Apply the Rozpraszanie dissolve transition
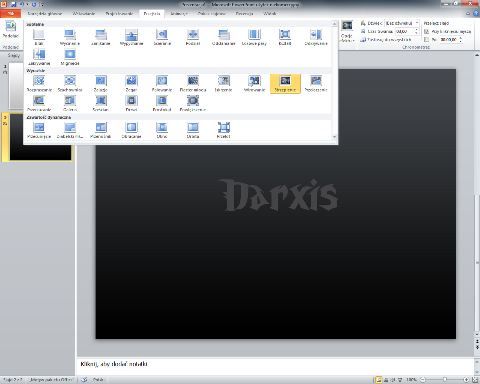 pos(39,83)
